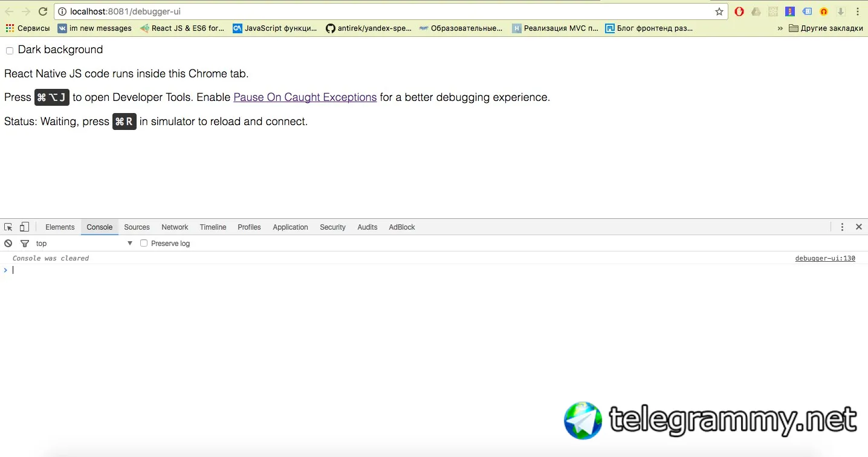
Task: Open the red Opera extension icon
Action: pos(739,11)
